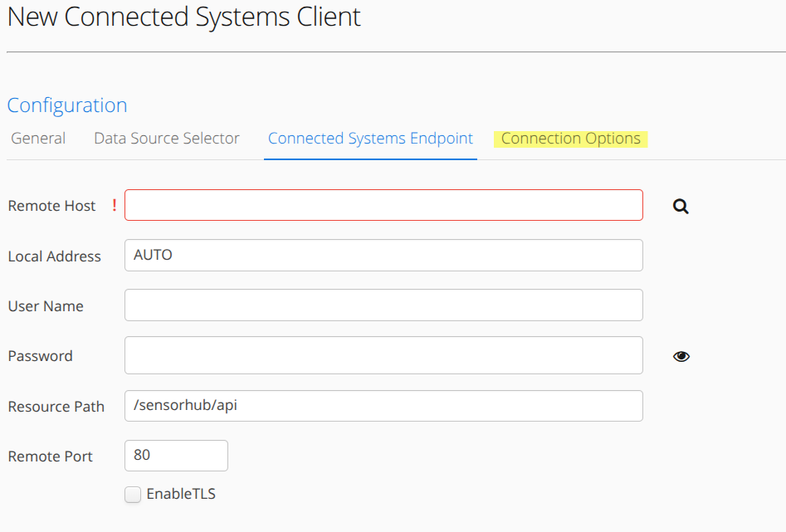Select the Connected Systems Endpoint tab
The image size is (786, 532).
pos(370,139)
